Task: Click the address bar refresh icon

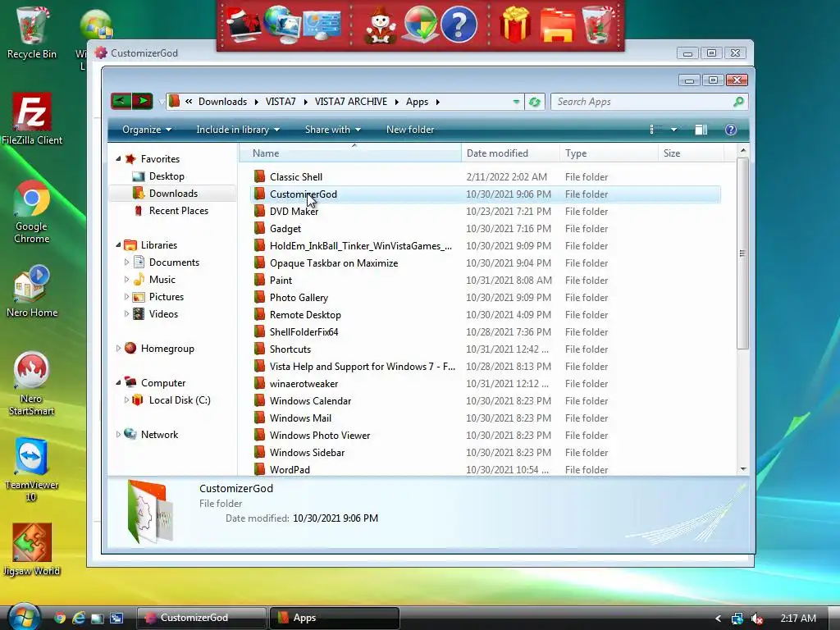Action: (535, 102)
